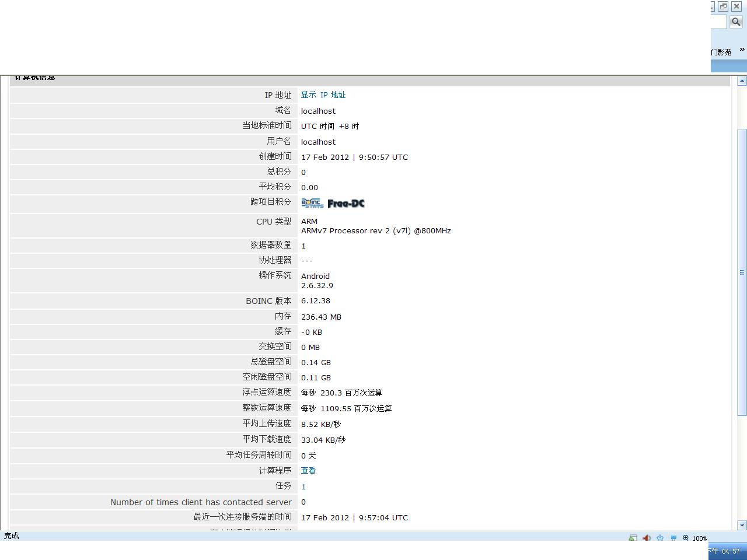The image size is (747, 560).
Task: Open the 100% zoom level control
Action: click(x=700, y=538)
